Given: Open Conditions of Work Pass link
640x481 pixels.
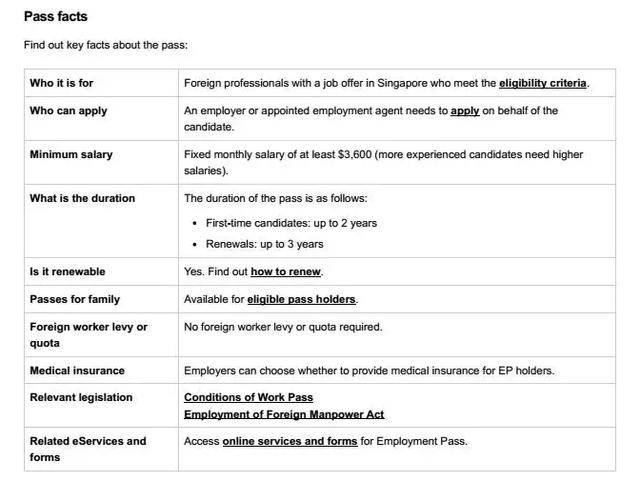Looking at the screenshot, I should (x=248, y=398).
